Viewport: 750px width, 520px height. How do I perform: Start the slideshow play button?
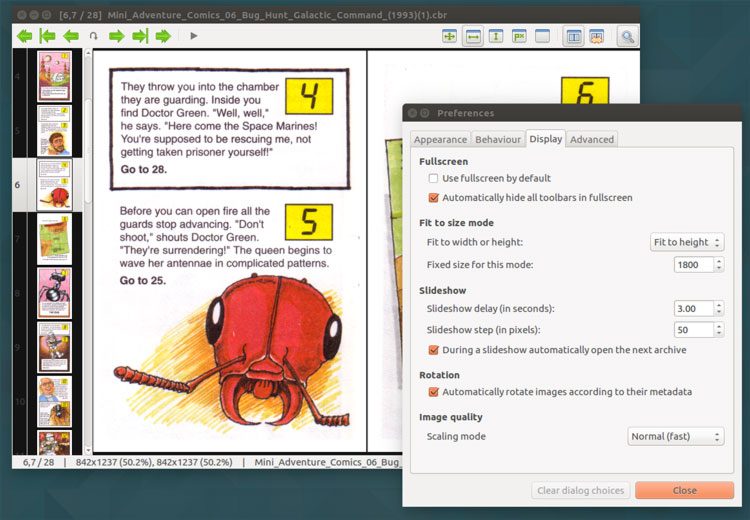pos(194,36)
